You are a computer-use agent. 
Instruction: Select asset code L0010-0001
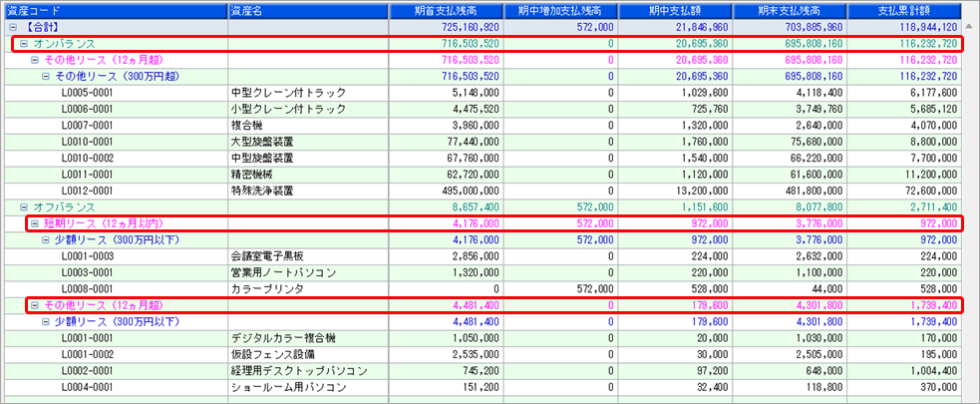88,142
